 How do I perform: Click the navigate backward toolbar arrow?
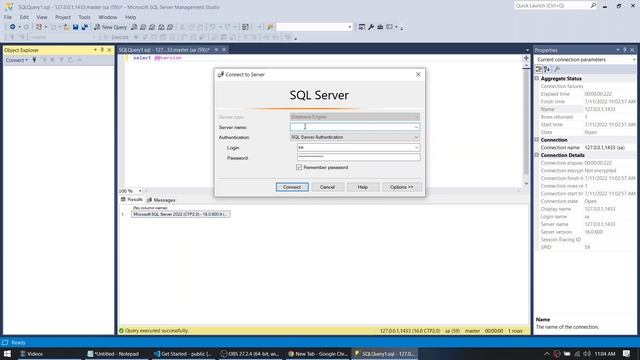click(13, 27)
